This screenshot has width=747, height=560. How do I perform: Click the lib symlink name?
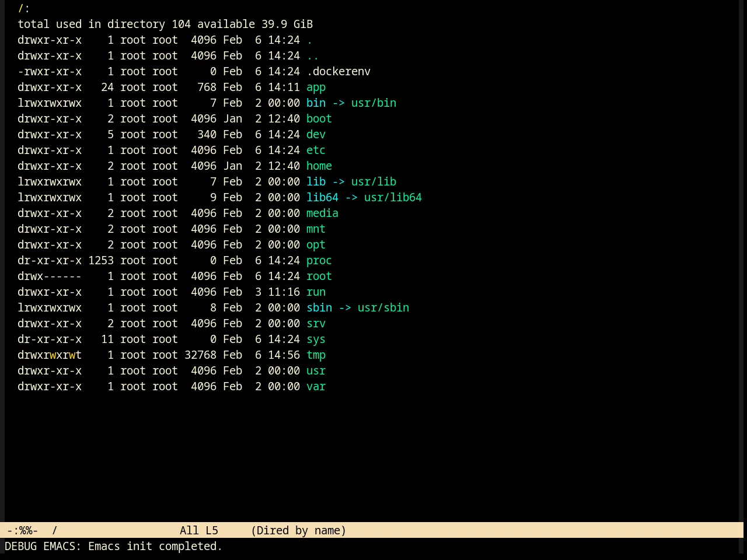316,182
